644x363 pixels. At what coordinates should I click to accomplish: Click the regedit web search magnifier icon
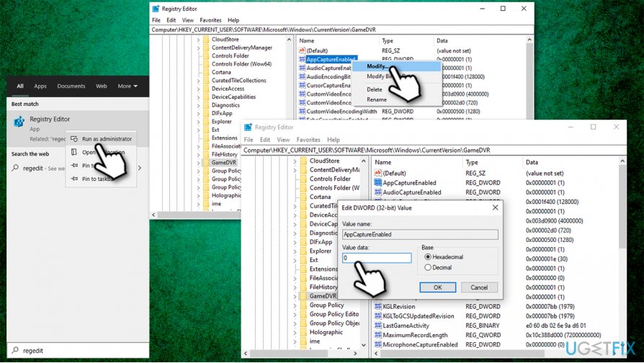tap(15, 168)
